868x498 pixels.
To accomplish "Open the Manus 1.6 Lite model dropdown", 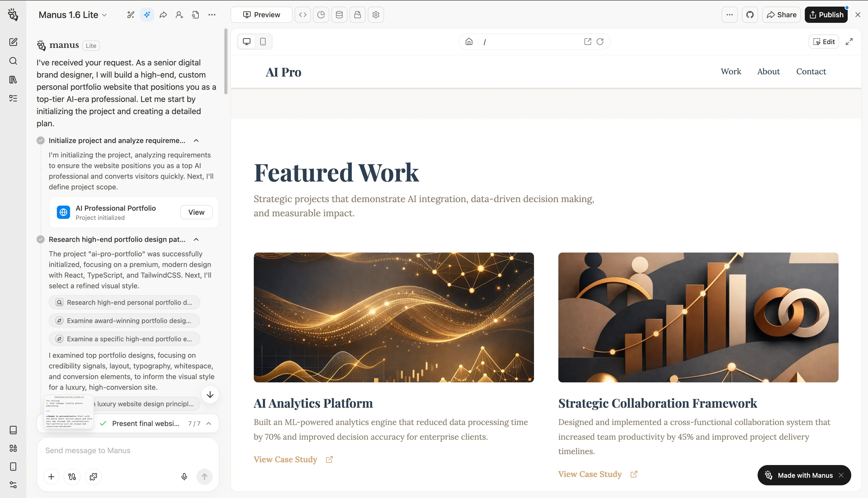I will tap(73, 15).
